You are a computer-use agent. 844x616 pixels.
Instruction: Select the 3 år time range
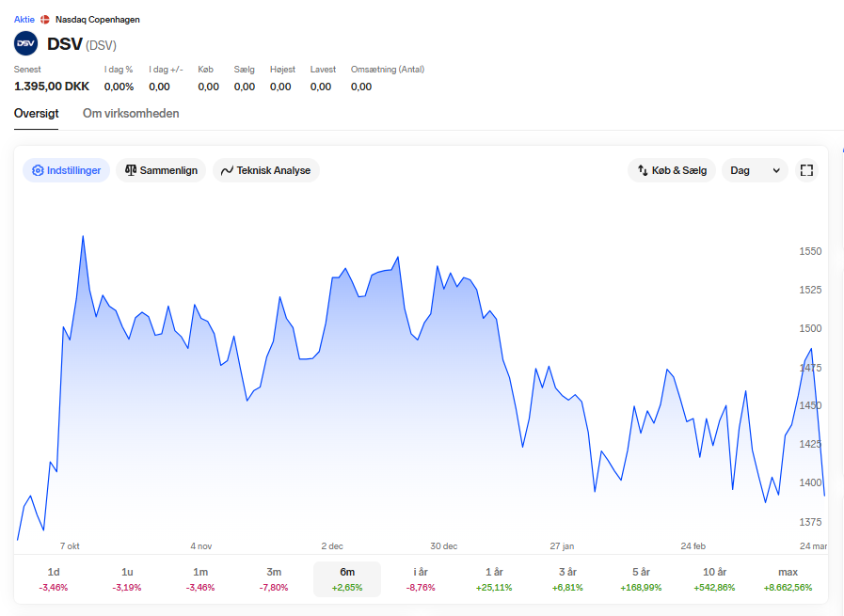click(x=568, y=579)
